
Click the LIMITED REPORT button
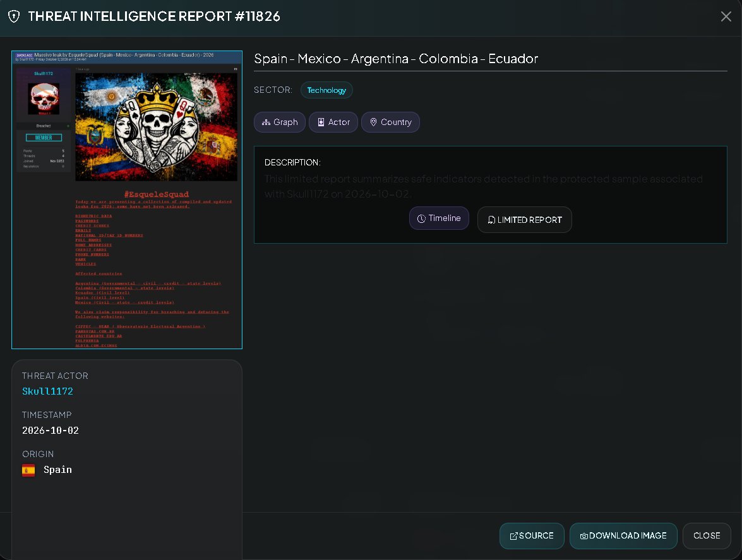(x=524, y=220)
